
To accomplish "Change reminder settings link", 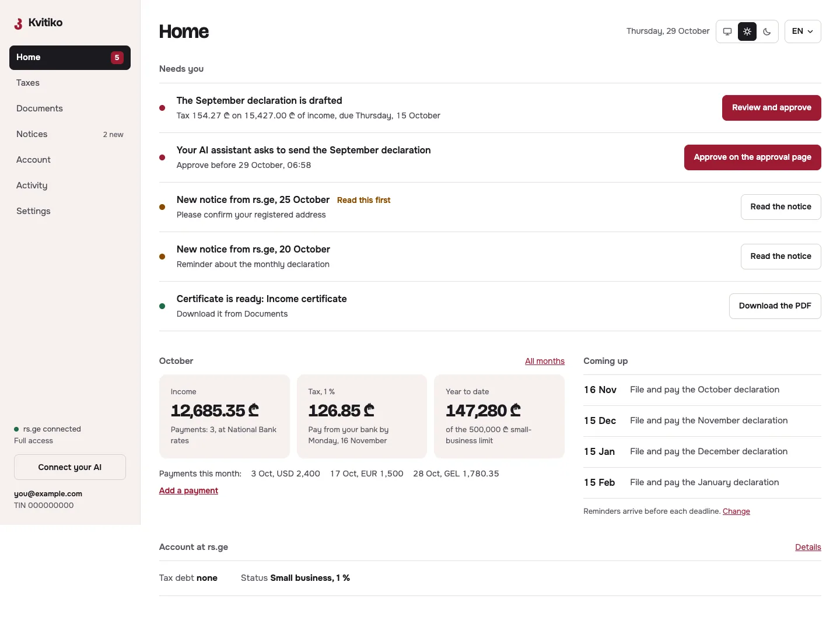I will click(x=736, y=511).
